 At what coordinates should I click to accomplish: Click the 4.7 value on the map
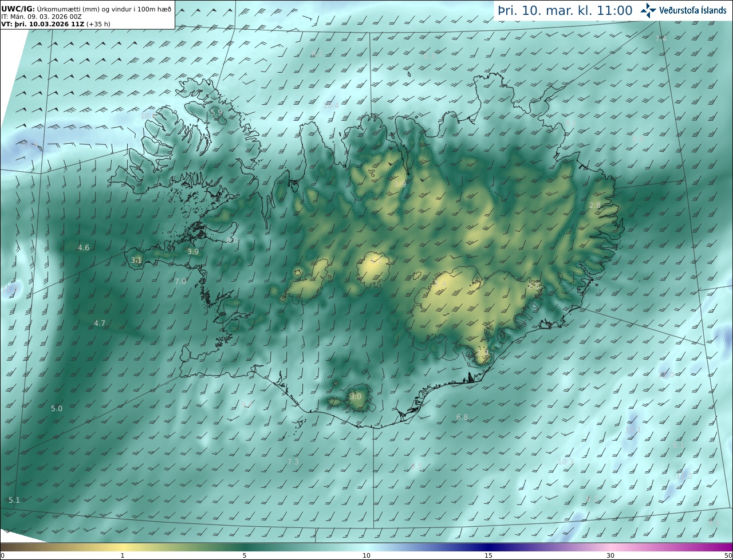pos(100,324)
